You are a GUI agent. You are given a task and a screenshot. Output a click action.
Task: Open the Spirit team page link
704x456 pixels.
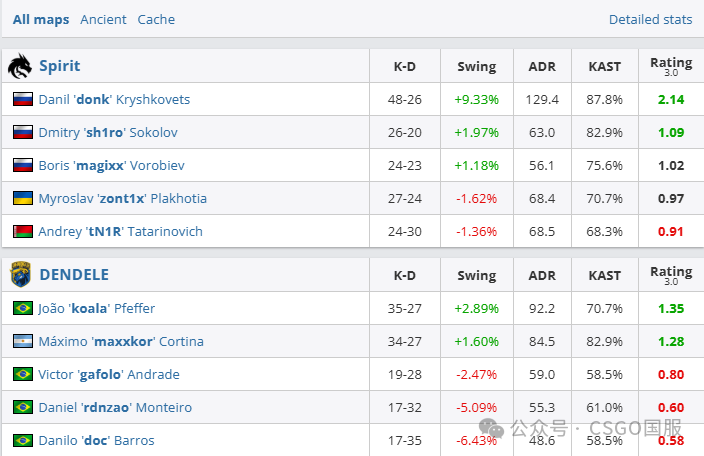coord(60,66)
